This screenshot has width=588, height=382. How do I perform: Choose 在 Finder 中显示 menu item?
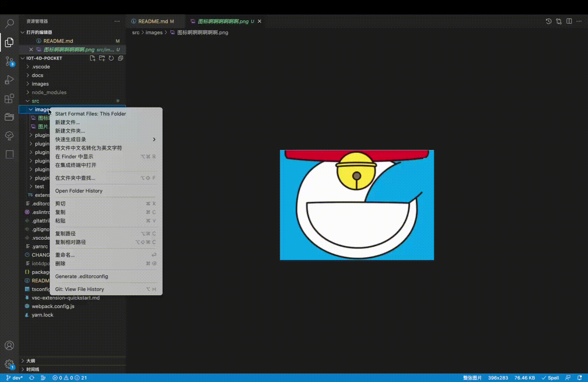[106, 156]
